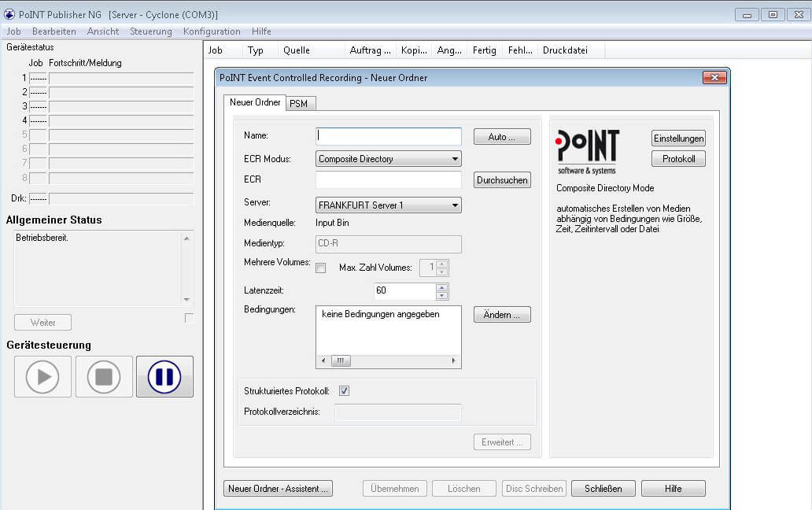Click the 'Betriebsbereit.' status text
This screenshot has width=812, height=510.
tap(42, 238)
